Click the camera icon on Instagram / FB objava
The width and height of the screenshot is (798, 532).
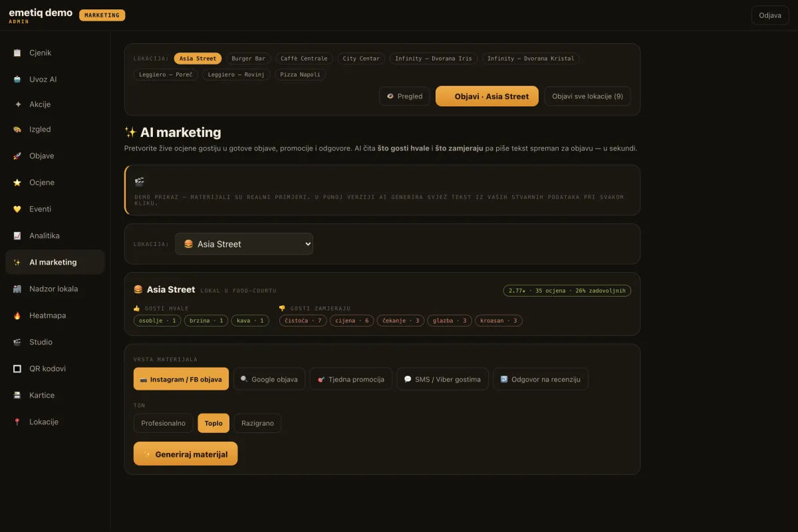144,379
